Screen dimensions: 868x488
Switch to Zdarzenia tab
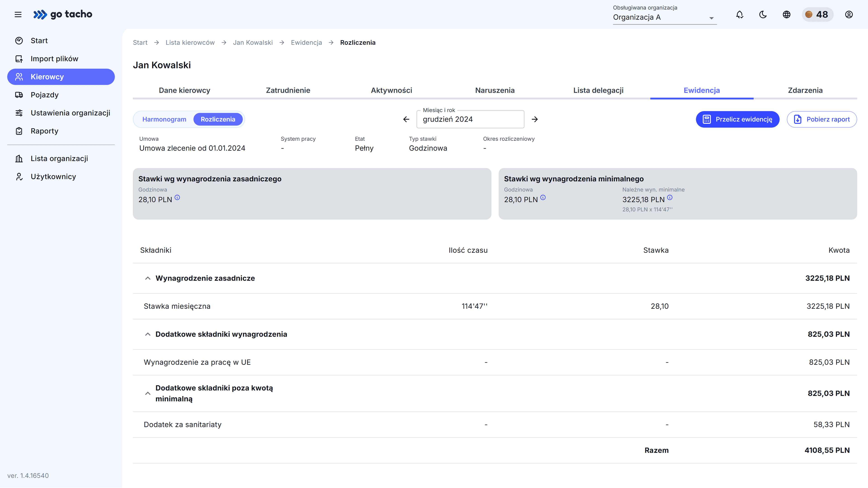tap(805, 90)
